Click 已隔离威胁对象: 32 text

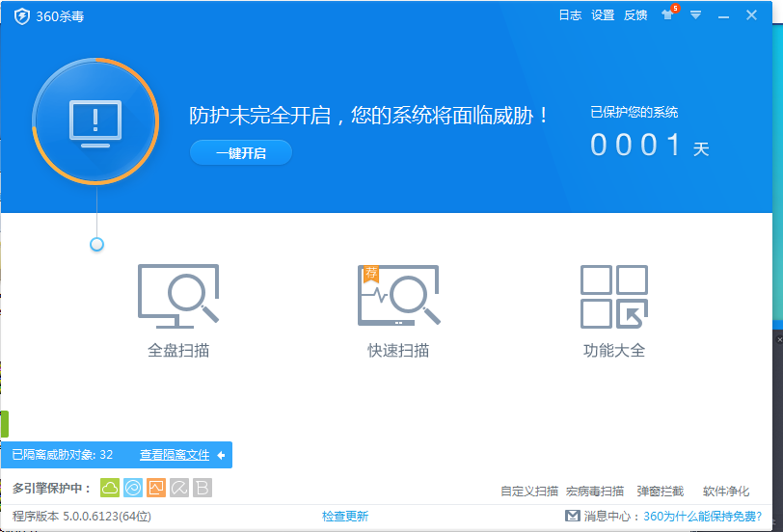pos(63,455)
